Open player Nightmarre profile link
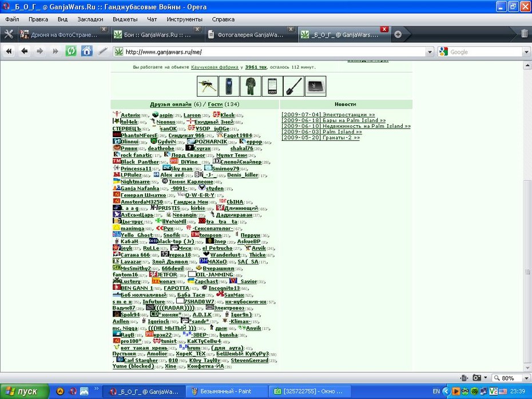The image size is (532, 399). [135, 182]
